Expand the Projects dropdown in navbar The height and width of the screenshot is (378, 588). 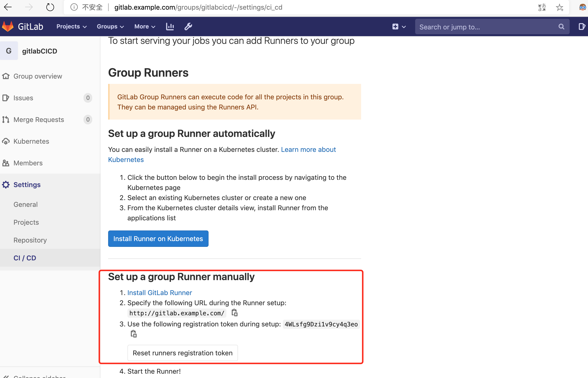(71, 27)
